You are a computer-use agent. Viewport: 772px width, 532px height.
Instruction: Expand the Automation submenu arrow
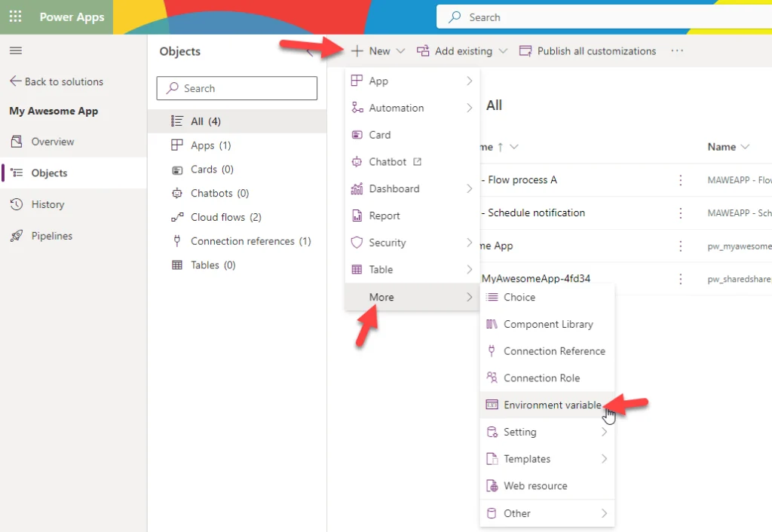[469, 108]
